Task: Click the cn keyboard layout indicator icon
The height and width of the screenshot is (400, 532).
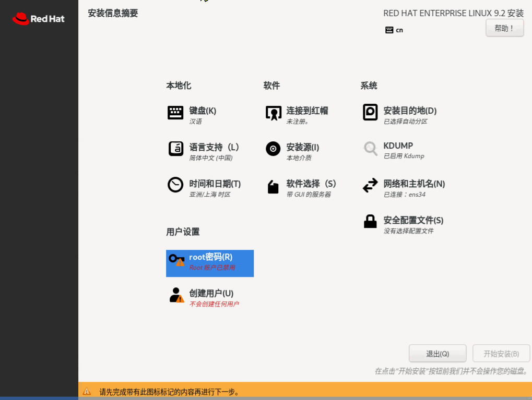Action: [x=389, y=30]
